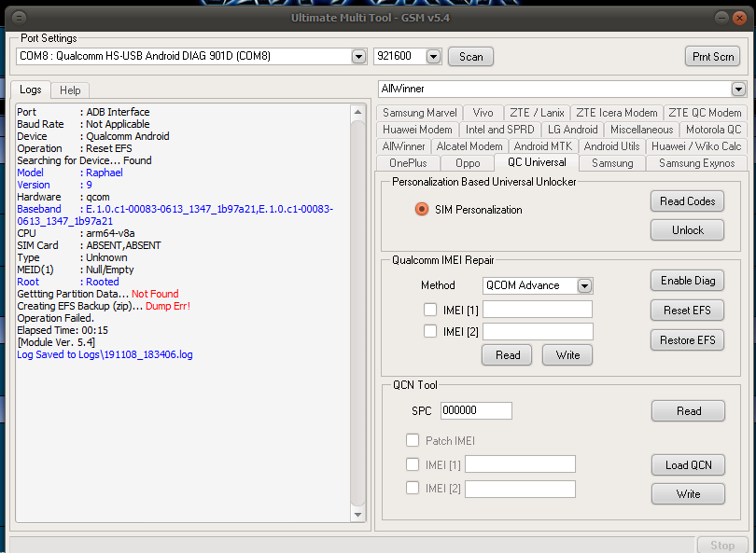
Task: Select the SIM Personalization radio button
Action: coord(422,209)
